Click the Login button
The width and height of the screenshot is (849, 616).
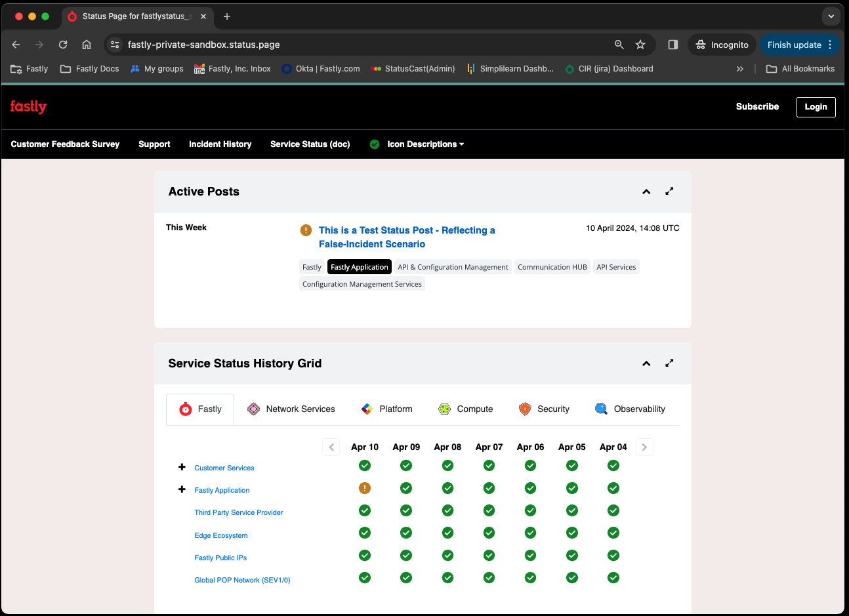pyautogui.click(x=816, y=107)
